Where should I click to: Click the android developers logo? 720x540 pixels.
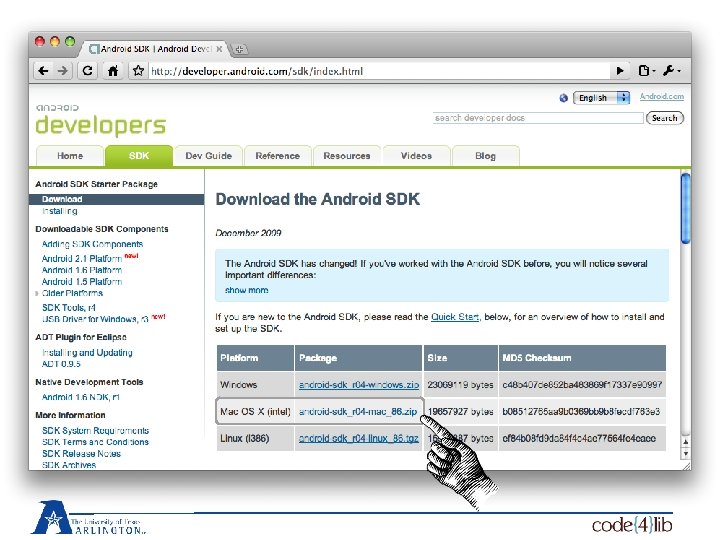[x=101, y=120]
